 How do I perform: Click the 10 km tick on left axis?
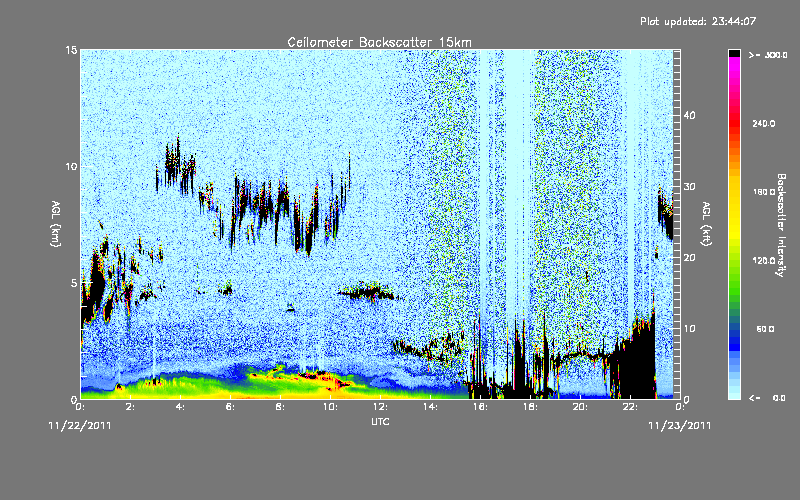click(71, 166)
